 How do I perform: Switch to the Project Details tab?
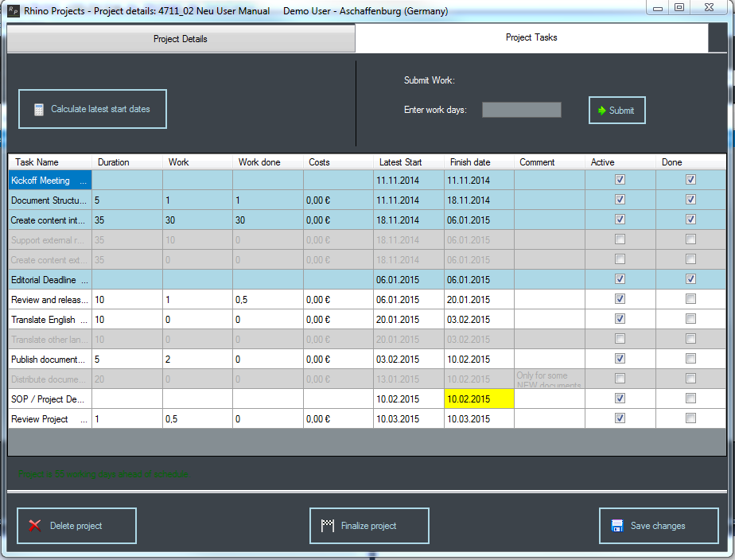[x=181, y=38]
